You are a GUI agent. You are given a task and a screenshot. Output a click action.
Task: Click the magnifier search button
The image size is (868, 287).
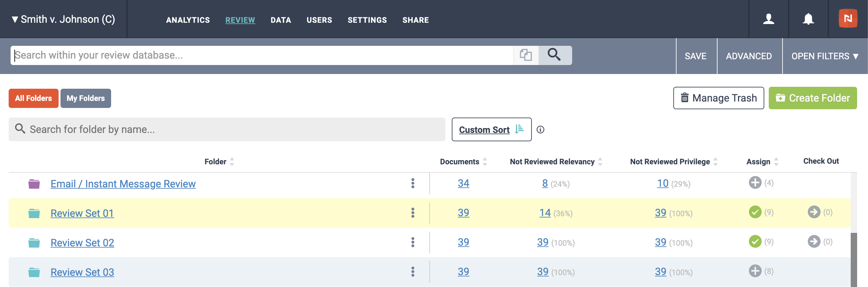[x=554, y=55]
